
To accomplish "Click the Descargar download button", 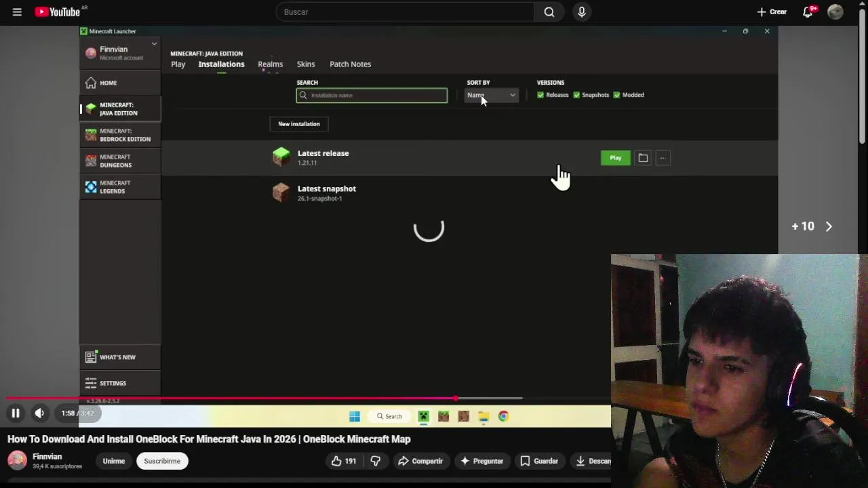I will (x=591, y=461).
